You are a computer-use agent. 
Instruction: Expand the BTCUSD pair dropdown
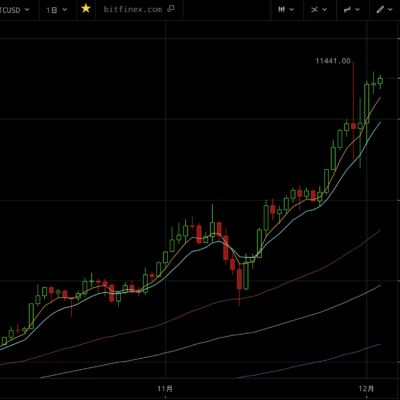[x=15, y=10]
